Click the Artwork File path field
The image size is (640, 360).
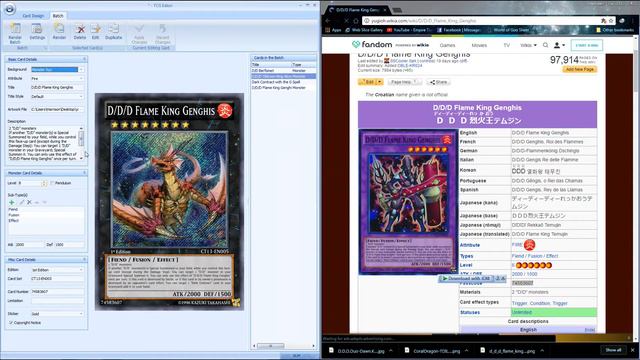[57, 109]
